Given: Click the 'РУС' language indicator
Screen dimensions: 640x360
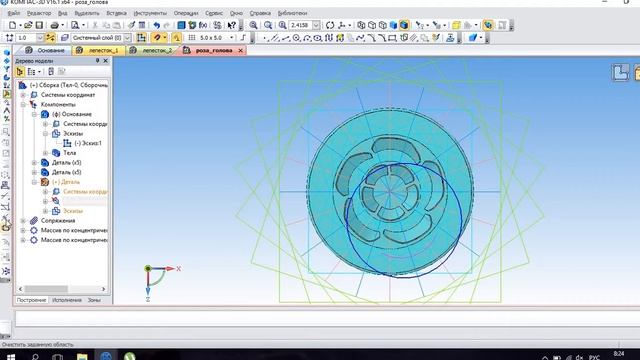Looking at the screenshot, I should tap(594, 357).
